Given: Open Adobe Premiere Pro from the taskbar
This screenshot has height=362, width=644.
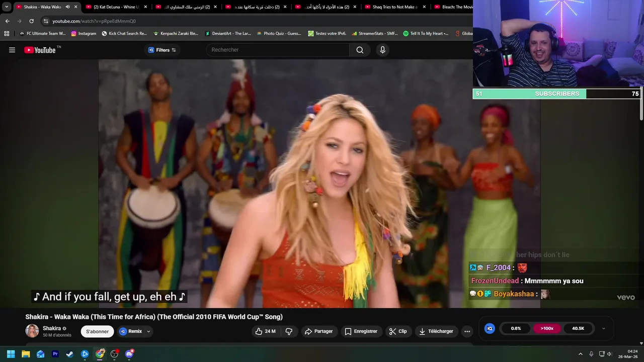Looking at the screenshot, I should 55,354.
